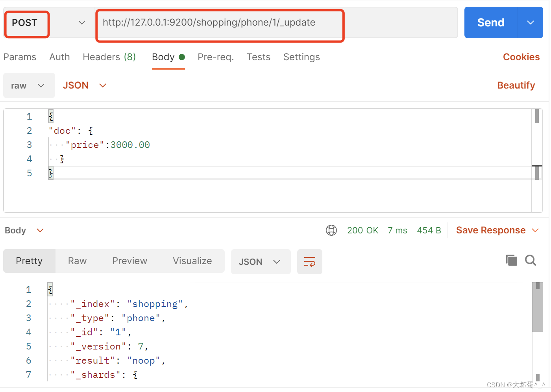Select the Preview response view
The height and width of the screenshot is (392, 551).
(x=129, y=261)
